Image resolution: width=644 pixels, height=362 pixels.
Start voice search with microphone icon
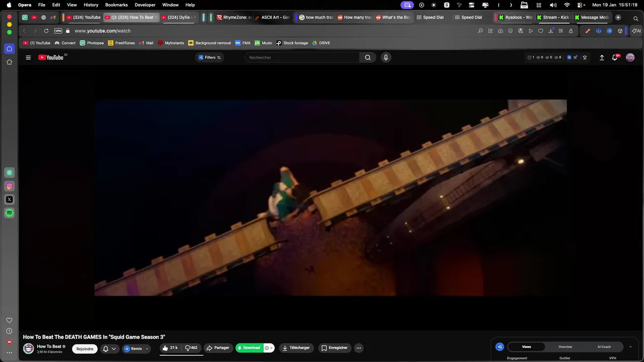[386, 57]
